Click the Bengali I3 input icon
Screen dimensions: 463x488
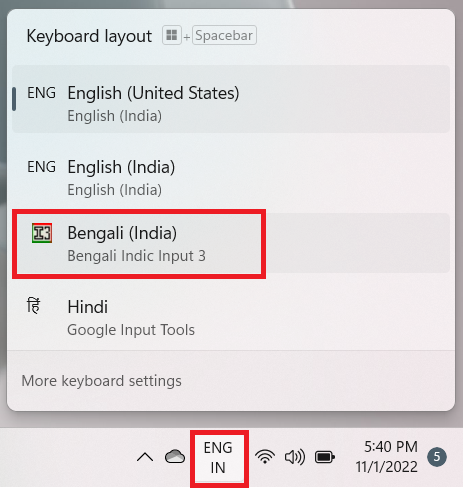click(42, 233)
